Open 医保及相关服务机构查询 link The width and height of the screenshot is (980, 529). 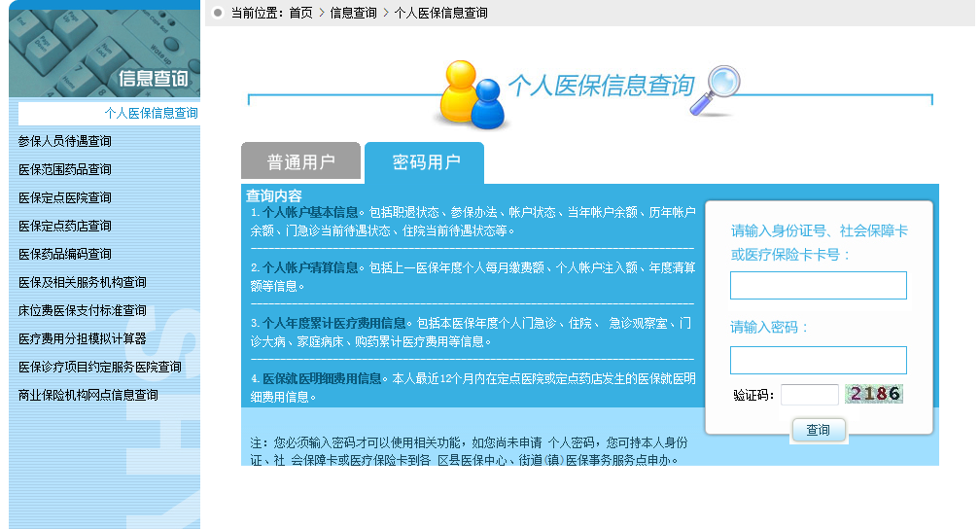coord(83,282)
